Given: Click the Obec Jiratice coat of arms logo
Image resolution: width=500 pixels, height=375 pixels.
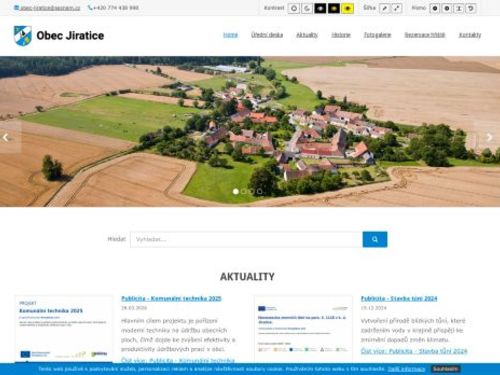Looking at the screenshot, I should coord(23,36).
